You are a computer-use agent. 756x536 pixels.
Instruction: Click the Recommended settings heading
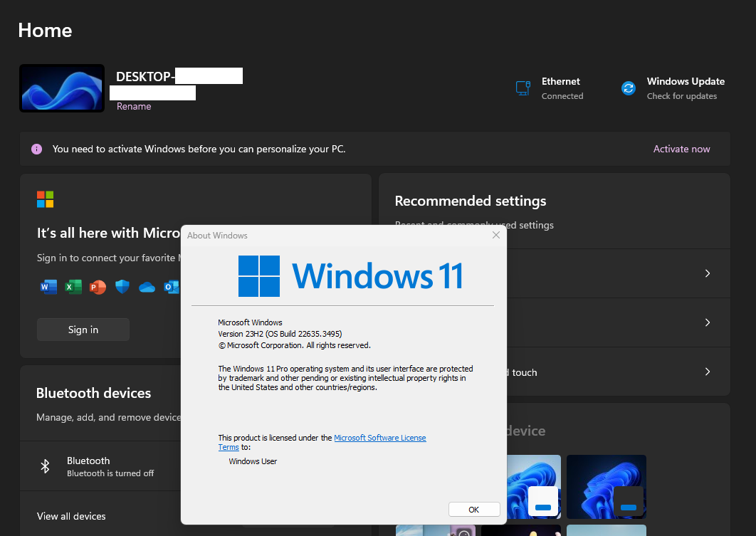click(x=471, y=201)
